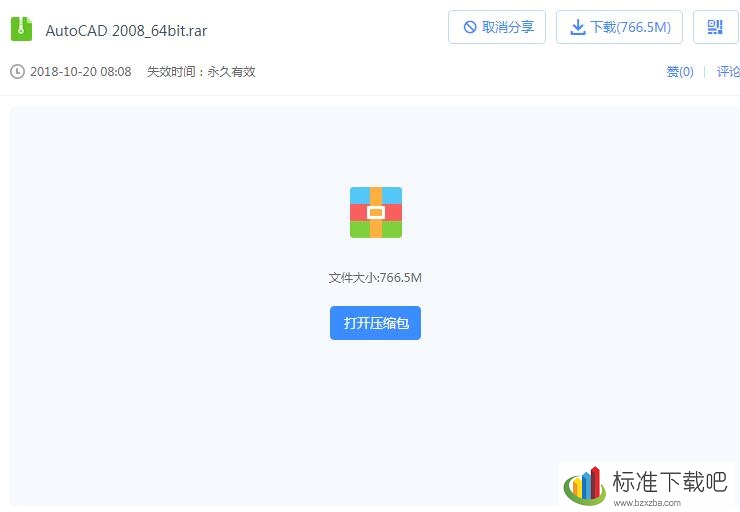
Task: Click the cancel-share prohibition icon
Action: pyautogui.click(x=470, y=27)
